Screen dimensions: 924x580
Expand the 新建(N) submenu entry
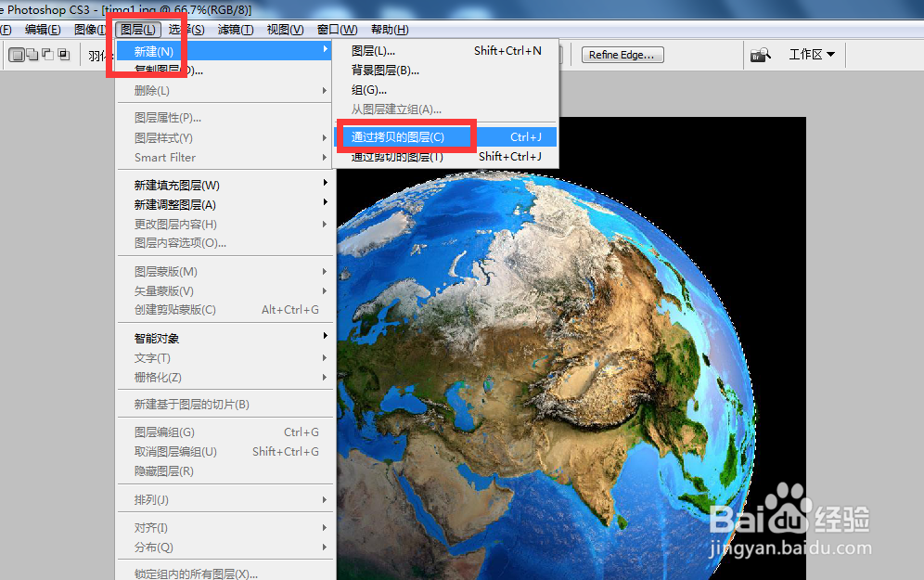click(x=225, y=51)
